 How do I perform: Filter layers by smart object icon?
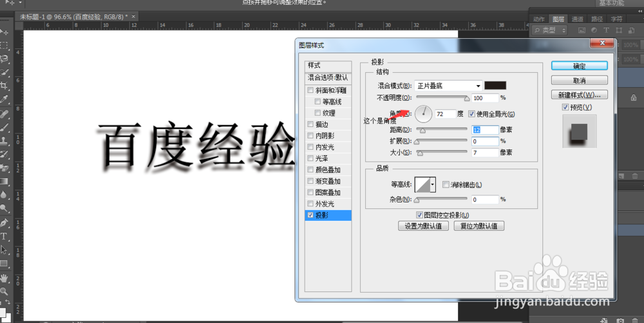coord(631,30)
